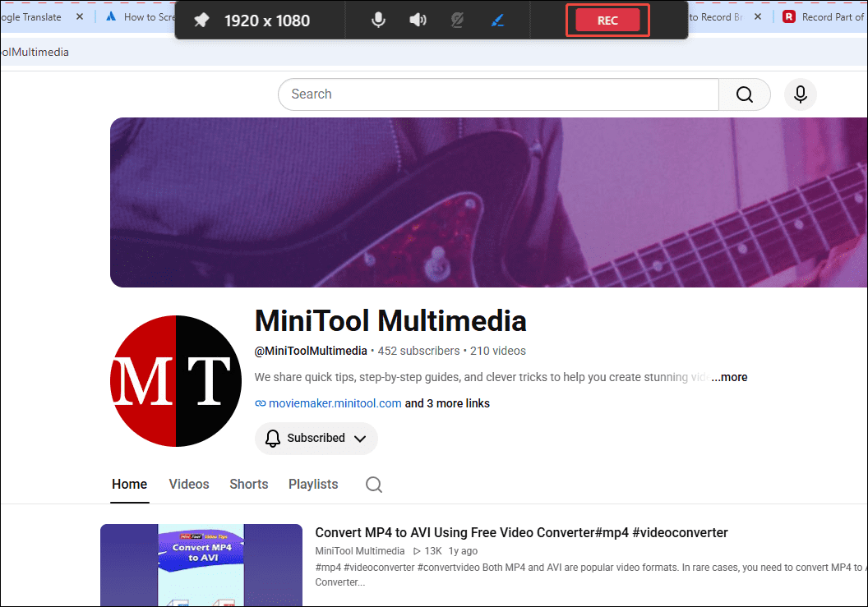Click the '210 videos' count text
Image resolution: width=868 pixels, height=607 pixels.
(x=497, y=351)
